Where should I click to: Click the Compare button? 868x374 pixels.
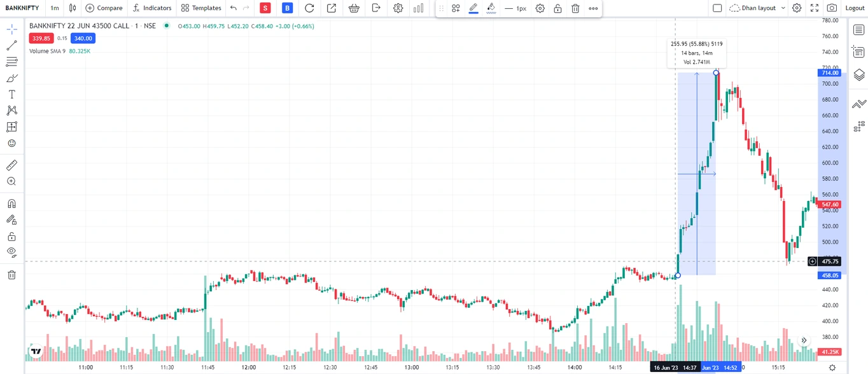pos(104,8)
